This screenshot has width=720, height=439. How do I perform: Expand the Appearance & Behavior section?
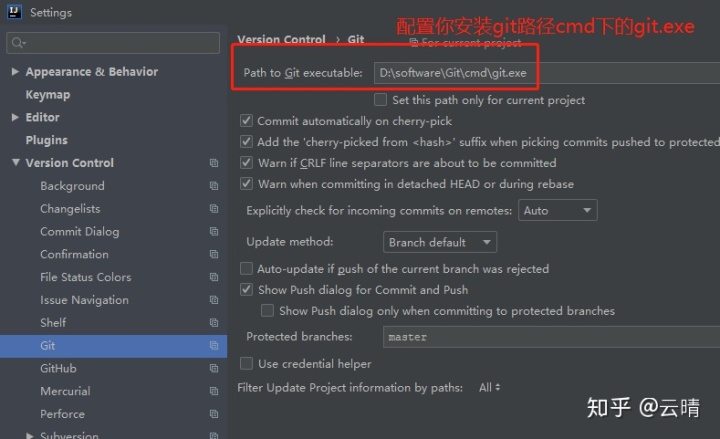(x=15, y=72)
